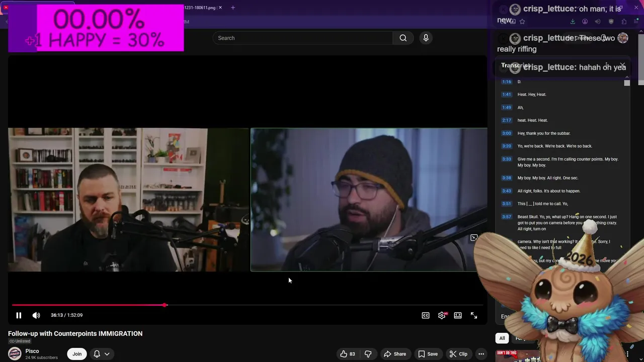Bookmark this page star icon
This screenshot has height=362, width=644.
tap(522, 22)
